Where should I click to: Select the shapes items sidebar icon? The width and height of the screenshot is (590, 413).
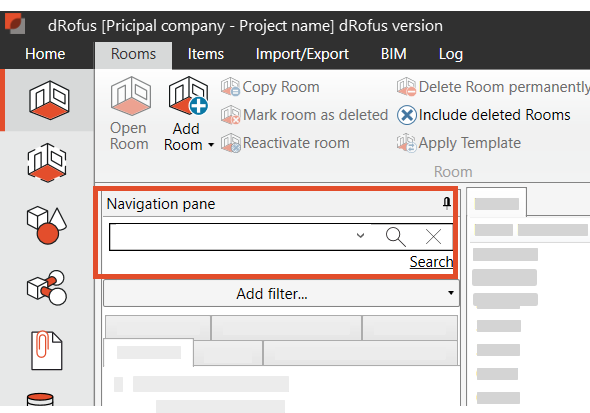pos(47,225)
